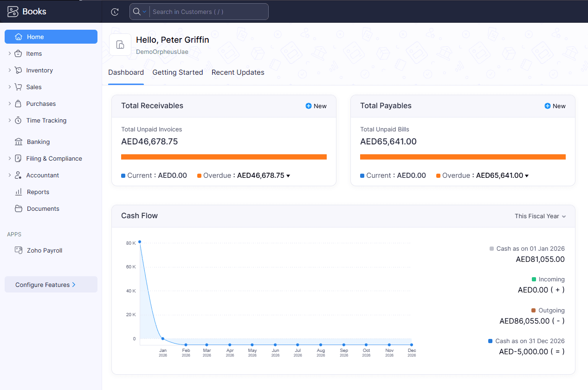
Task: Open the Recent Updates tab
Action: click(238, 72)
